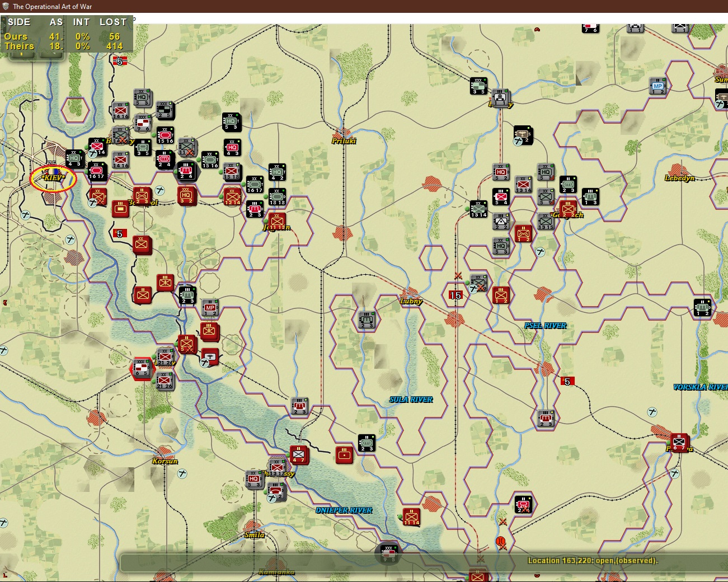
Task: Select the red armored division counter 16-17
Action: click(x=96, y=171)
